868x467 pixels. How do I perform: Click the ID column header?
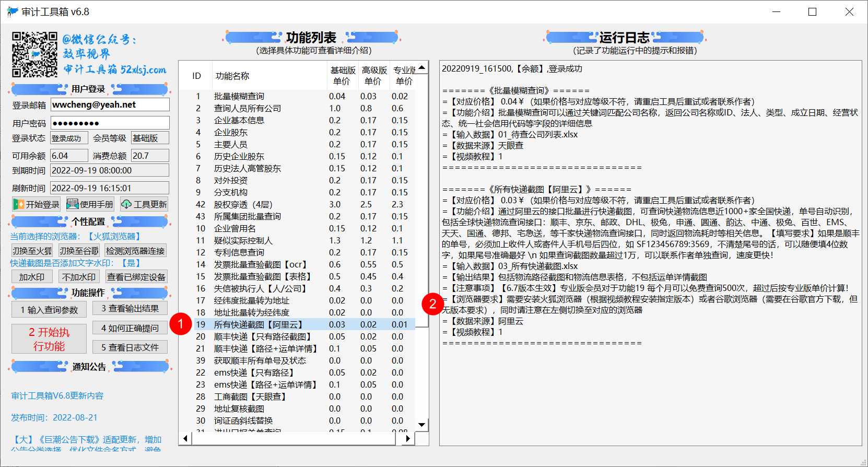coord(196,76)
